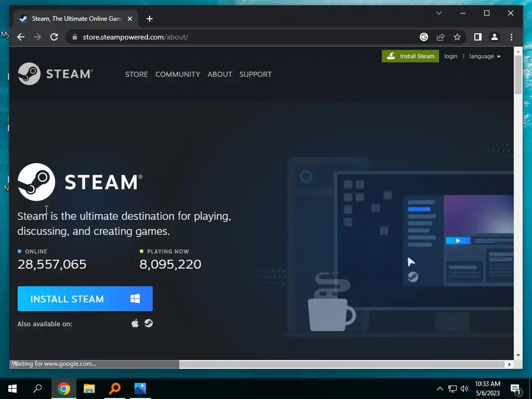Click the Google icon in the address bar
Screen dimensions: 532x399
point(424,37)
